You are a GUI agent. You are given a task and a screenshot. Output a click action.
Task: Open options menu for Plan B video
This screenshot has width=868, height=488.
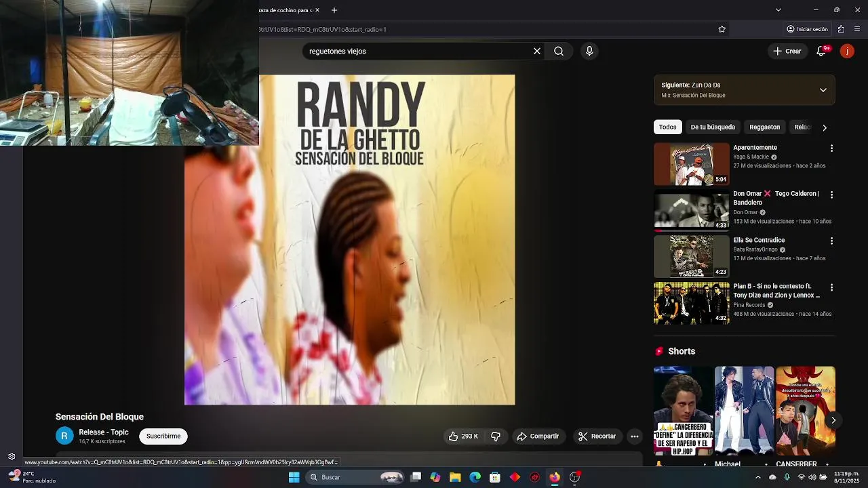pos(831,287)
